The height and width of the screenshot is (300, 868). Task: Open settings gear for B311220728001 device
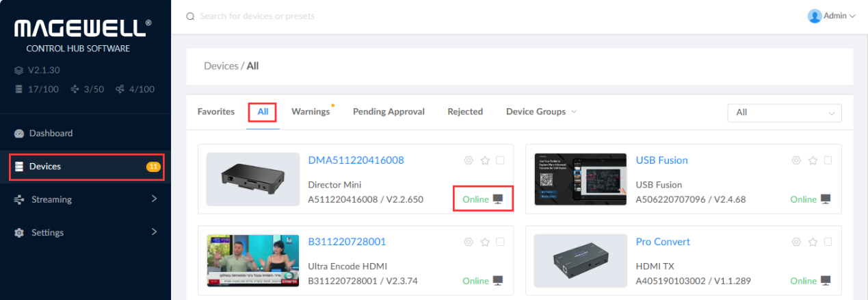point(469,242)
